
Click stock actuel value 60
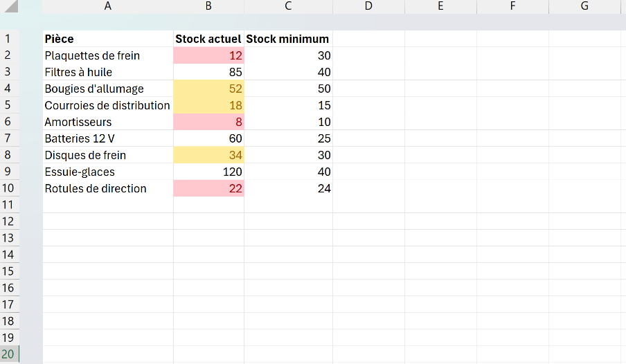click(208, 138)
